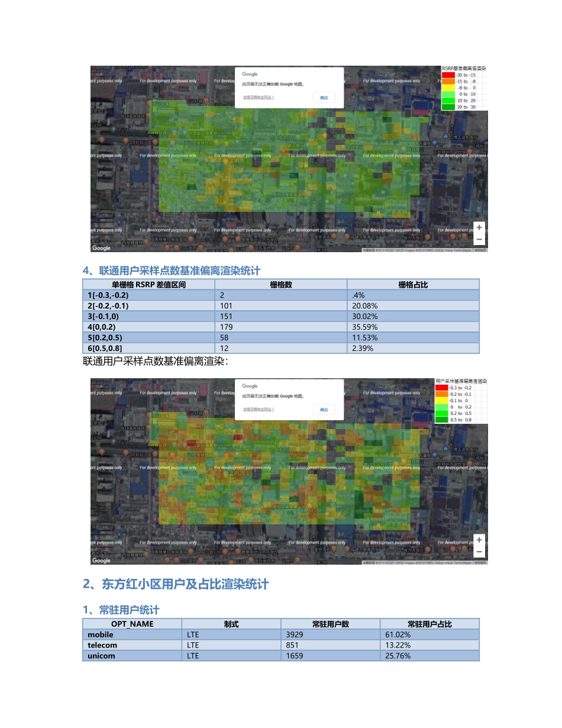Open the 您是否拥有此网站 link in lower dialog
This screenshot has width=562, height=728.
pos(258,409)
